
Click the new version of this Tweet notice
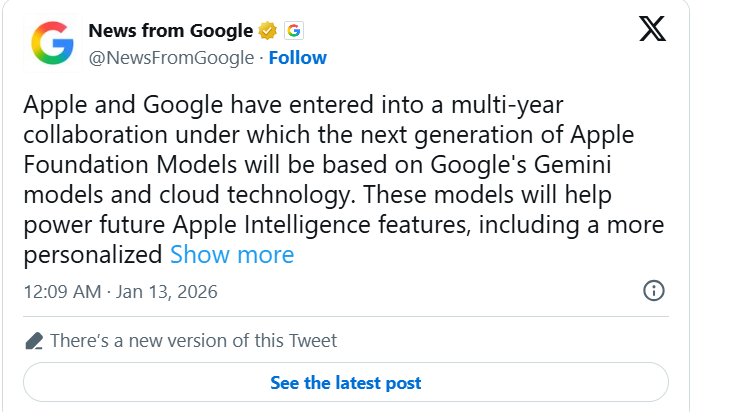(193, 341)
